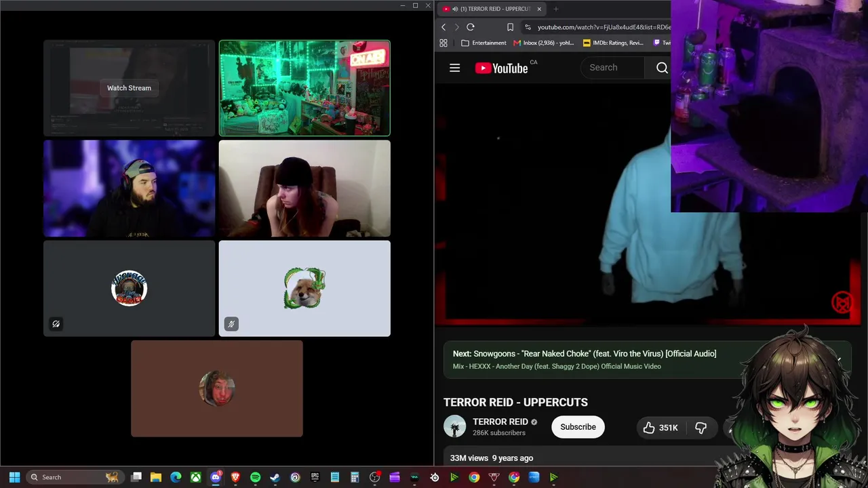The image size is (868, 488).
Task: Go back in the browser
Action: tap(443, 27)
